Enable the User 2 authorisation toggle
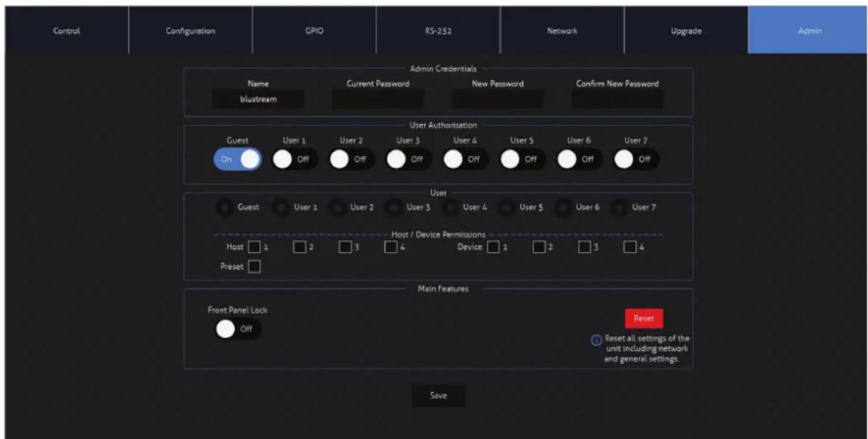Viewport: 868px width, 439px height. click(352, 159)
